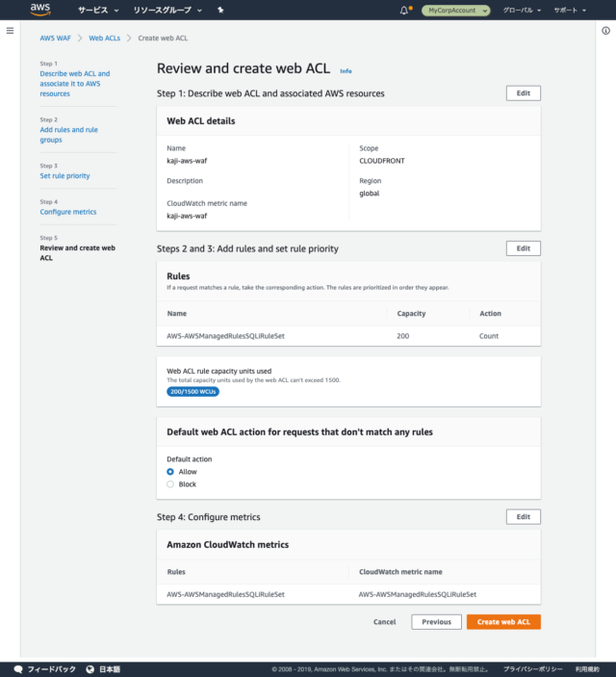This screenshot has height=677, width=616.
Task: Click the AWS-AWSManagedRulesSQLiRuleSet rule row in Rules table
Action: click(348, 336)
